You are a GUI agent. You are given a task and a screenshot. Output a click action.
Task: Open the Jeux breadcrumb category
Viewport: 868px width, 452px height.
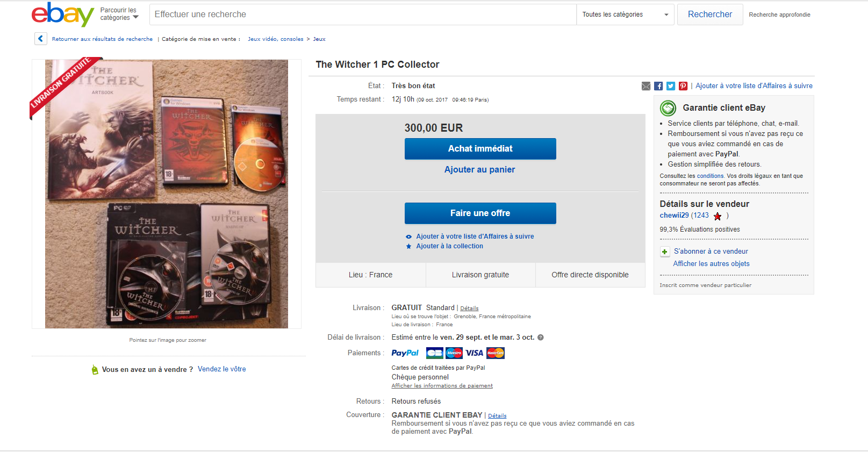tap(319, 39)
